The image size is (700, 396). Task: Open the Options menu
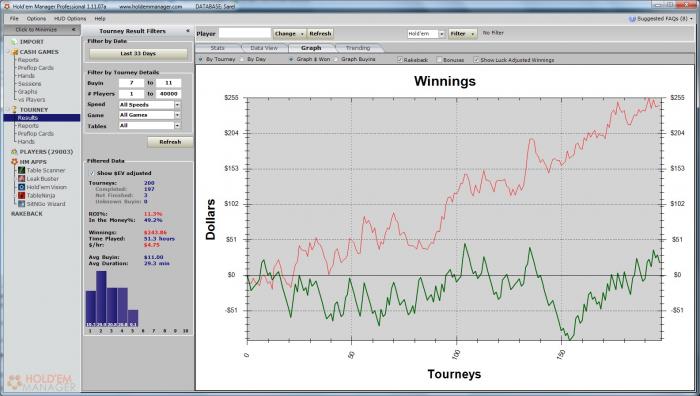(36, 19)
